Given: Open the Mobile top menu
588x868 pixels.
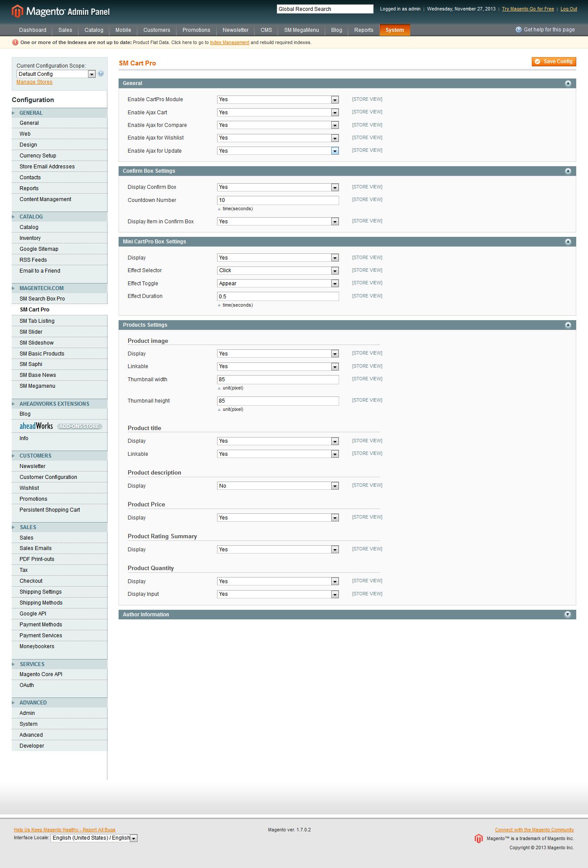Looking at the screenshot, I should (x=123, y=30).
